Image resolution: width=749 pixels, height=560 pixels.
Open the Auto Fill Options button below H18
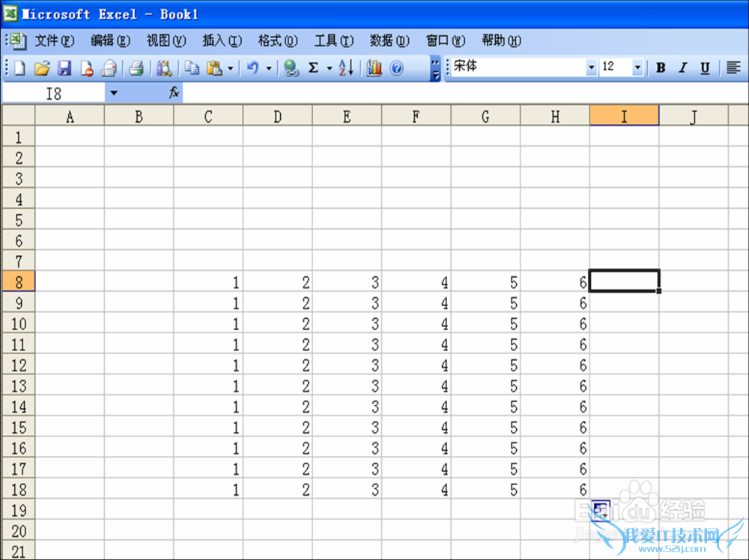(601, 509)
